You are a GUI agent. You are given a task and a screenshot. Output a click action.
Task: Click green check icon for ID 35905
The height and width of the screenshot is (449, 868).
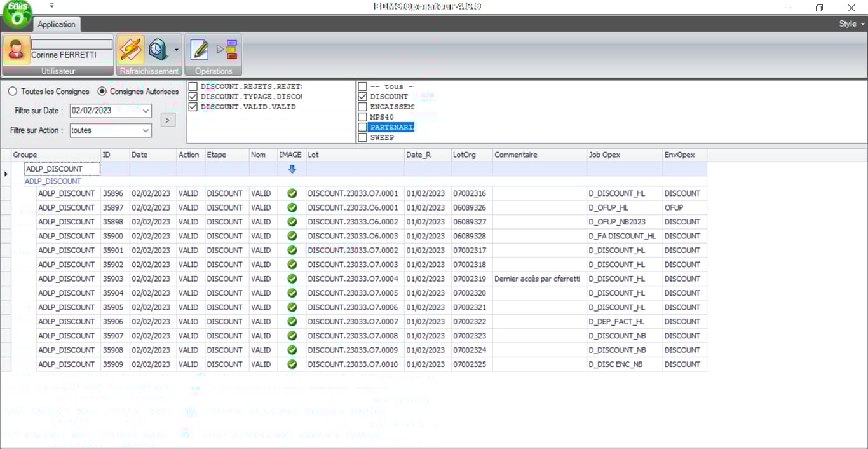(292, 307)
